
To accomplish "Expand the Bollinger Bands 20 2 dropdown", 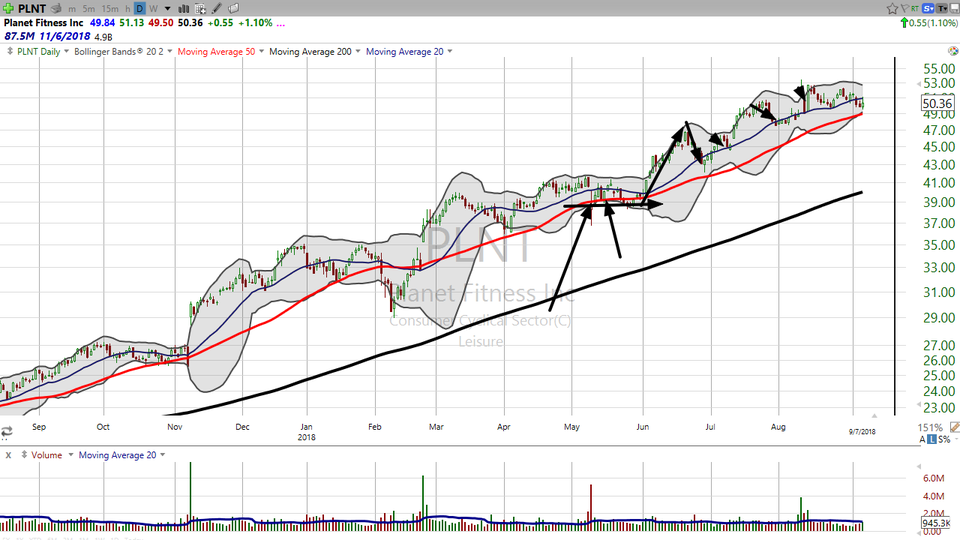I will [169, 51].
